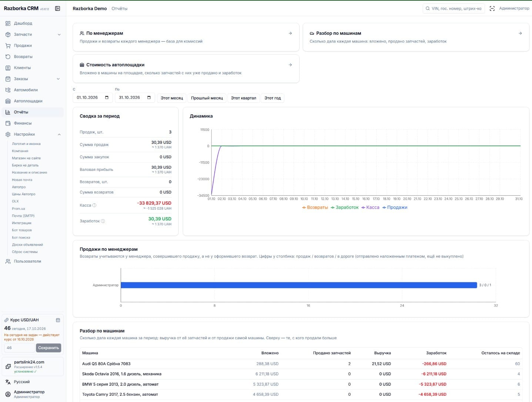The image size is (532, 402).
Task: Click the Razorka Demo breadcrumb
Action: click(x=90, y=9)
